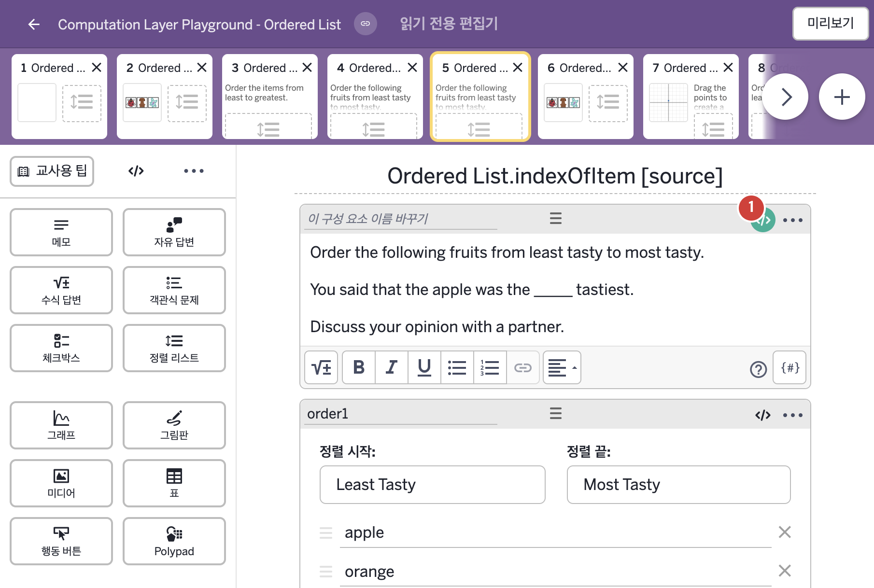
Task: Add a 미디어 media component
Action: pyautogui.click(x=61, y=483)
